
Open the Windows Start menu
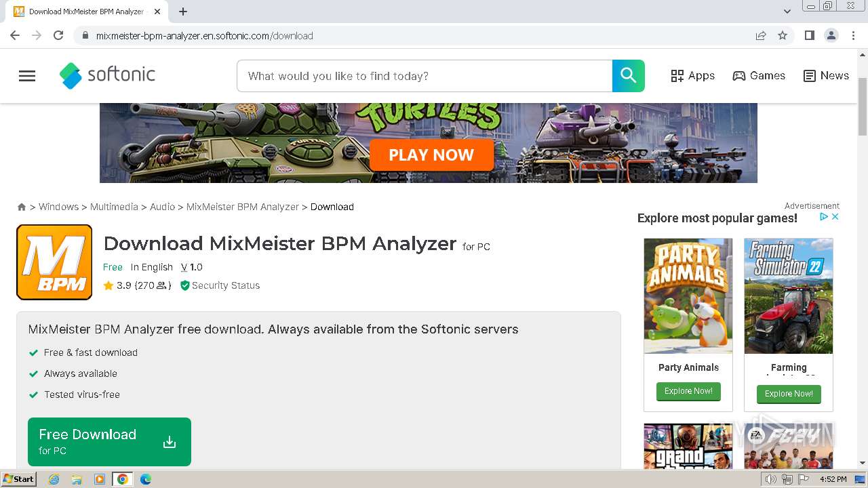[19, 479]
